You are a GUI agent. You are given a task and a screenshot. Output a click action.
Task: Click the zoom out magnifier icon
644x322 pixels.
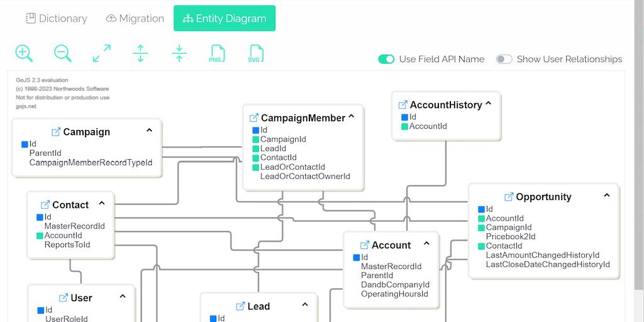(x=62, y=53)
